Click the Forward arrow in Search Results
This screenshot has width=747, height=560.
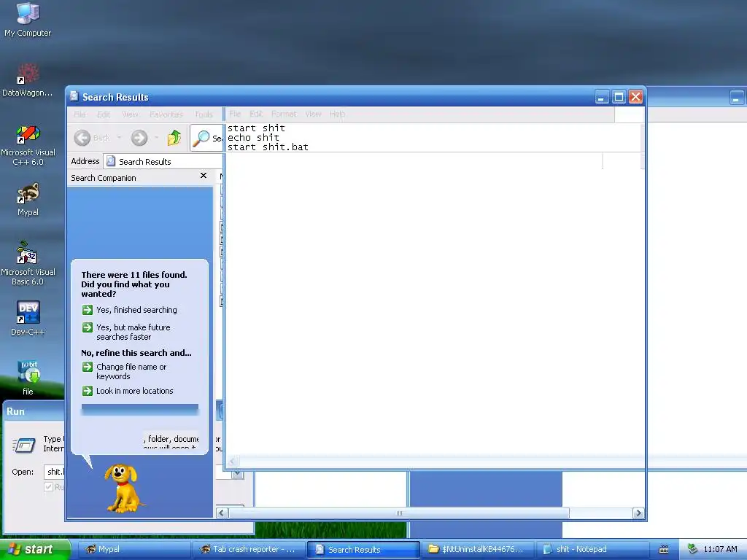[139, 138]
